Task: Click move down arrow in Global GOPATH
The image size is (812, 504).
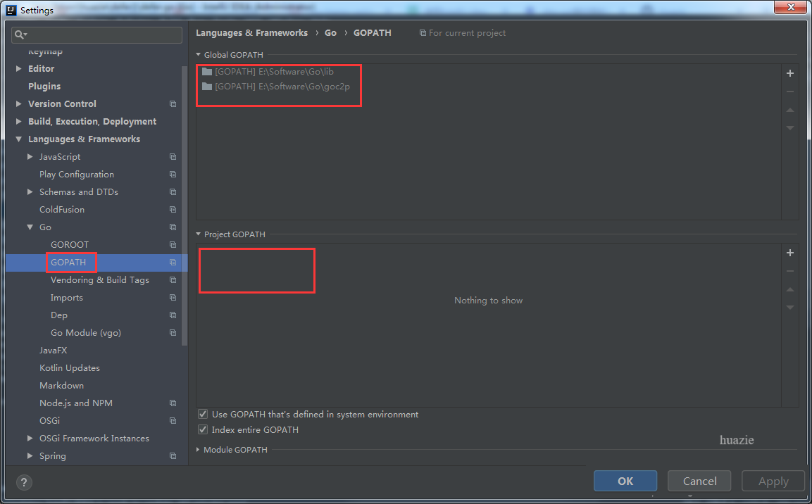Action: (789, 128)
